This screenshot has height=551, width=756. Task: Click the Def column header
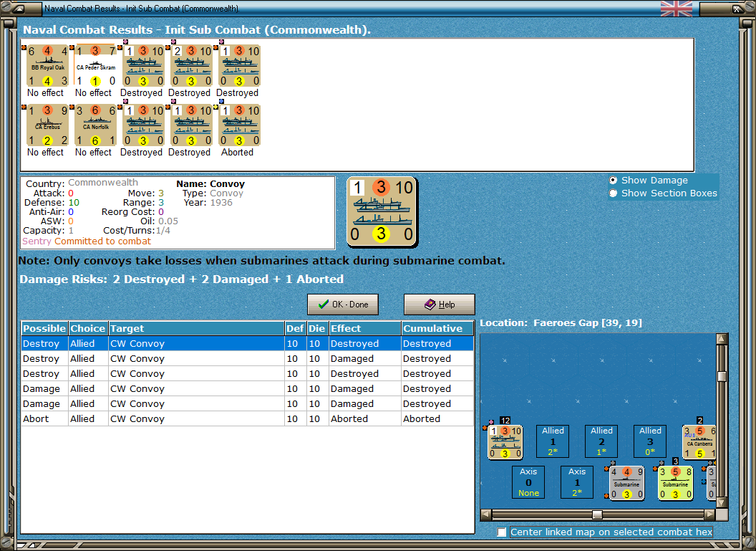tap(295, 329)
